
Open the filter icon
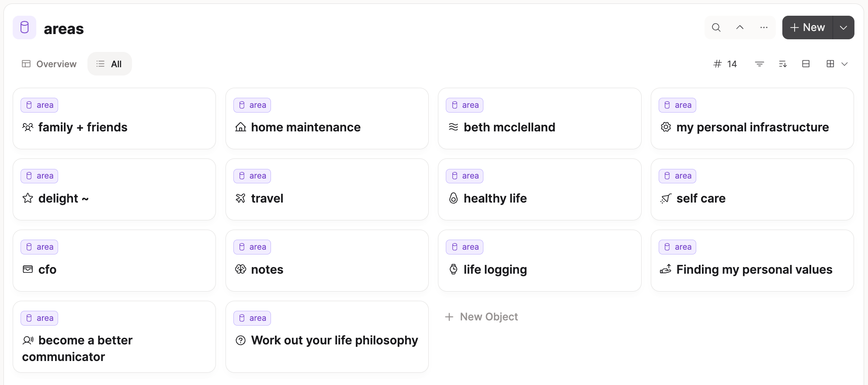coord(760,64)
